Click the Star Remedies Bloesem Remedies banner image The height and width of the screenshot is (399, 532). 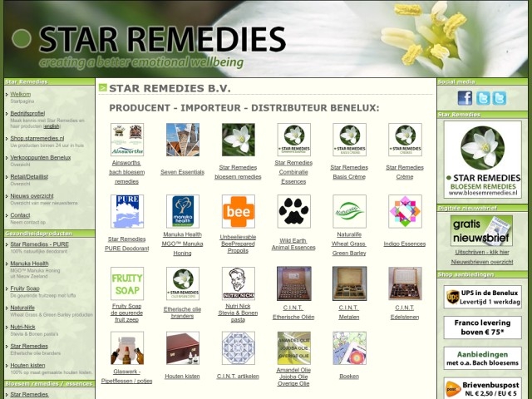click(x=482, y=160)
